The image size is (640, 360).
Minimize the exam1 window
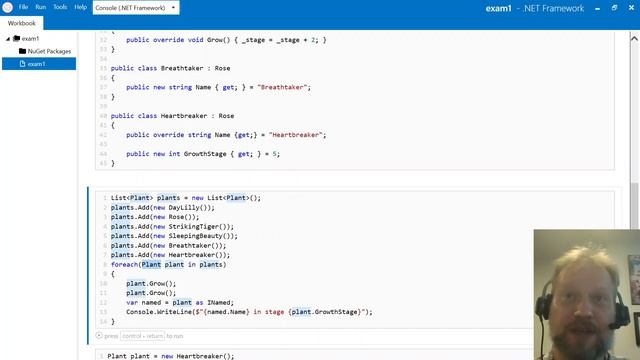[598, 8]
